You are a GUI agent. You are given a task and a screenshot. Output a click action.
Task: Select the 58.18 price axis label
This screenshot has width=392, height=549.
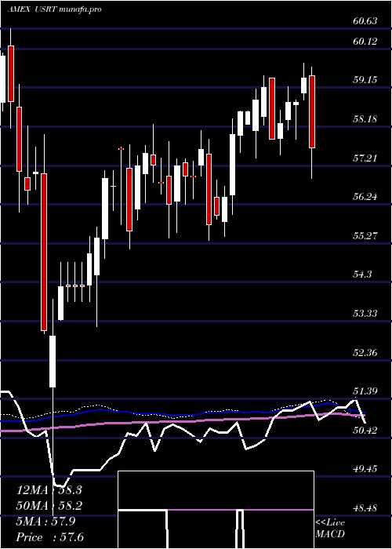pyautogui.click(x=365, y=119)
